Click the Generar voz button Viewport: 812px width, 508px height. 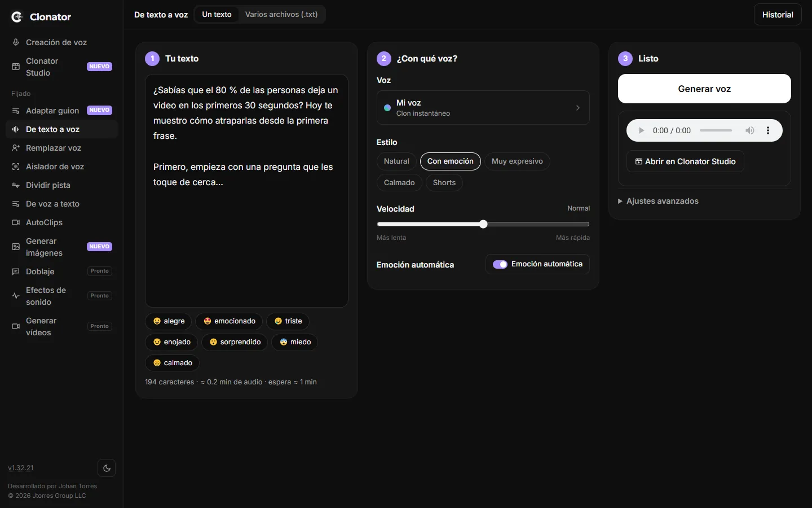[x=704, y=89]
